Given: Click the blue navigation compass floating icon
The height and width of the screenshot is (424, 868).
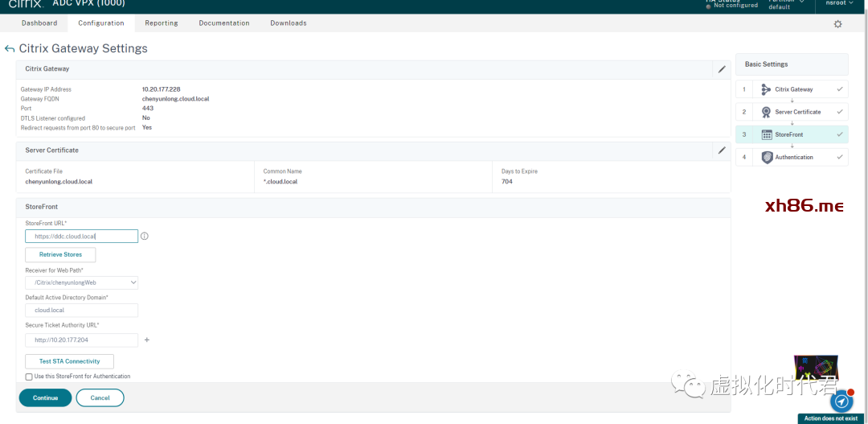Looking at the screenshot, I should pyautogui.click(x=841, y=401).
